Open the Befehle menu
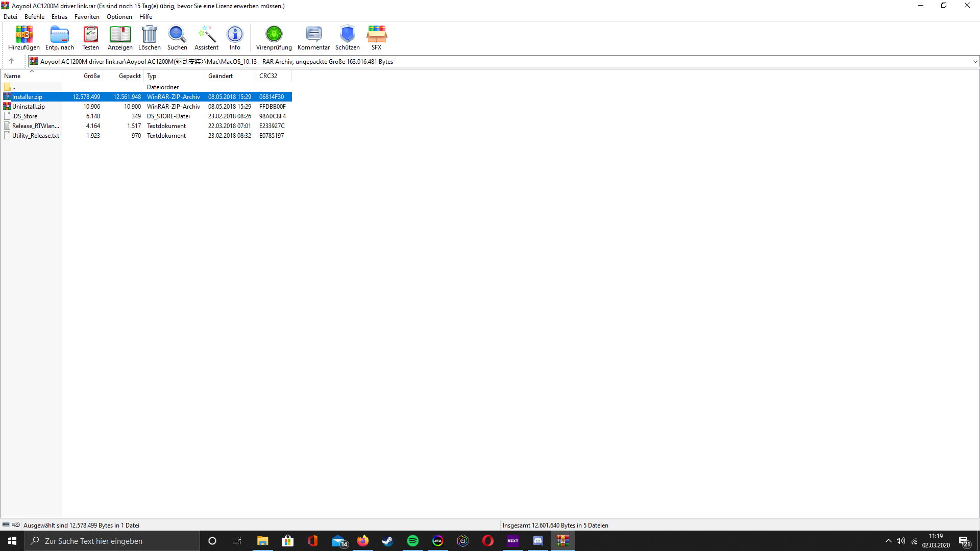 click(34, 17)
